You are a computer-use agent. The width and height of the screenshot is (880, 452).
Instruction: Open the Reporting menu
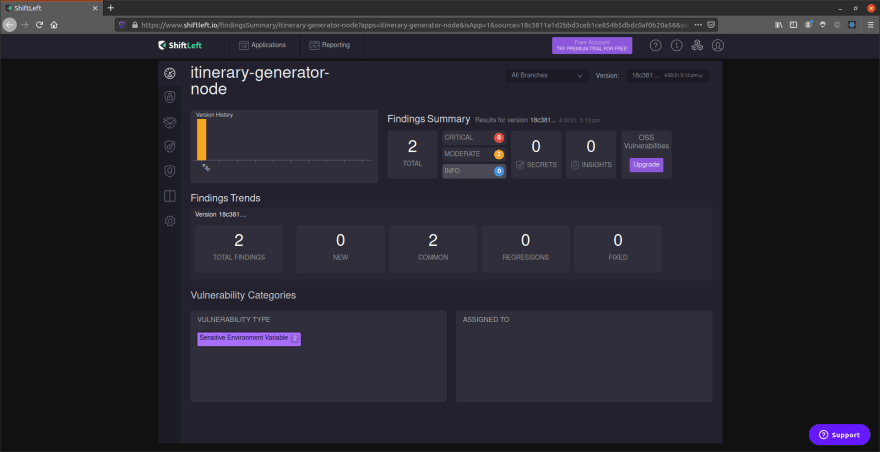click(x=329, y=45)
